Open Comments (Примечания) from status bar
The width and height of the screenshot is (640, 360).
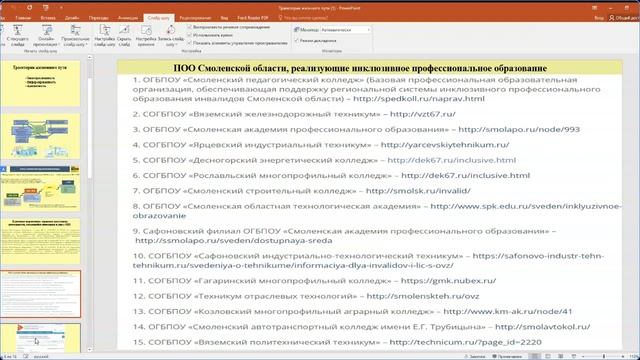pyautogui.click(x=507, y=356)
